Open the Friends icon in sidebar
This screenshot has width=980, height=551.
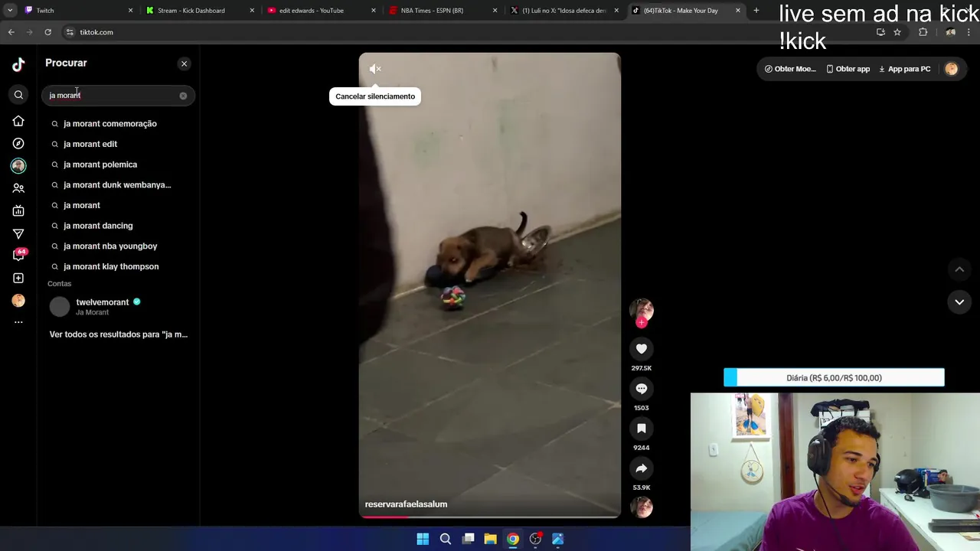(18, 188)
